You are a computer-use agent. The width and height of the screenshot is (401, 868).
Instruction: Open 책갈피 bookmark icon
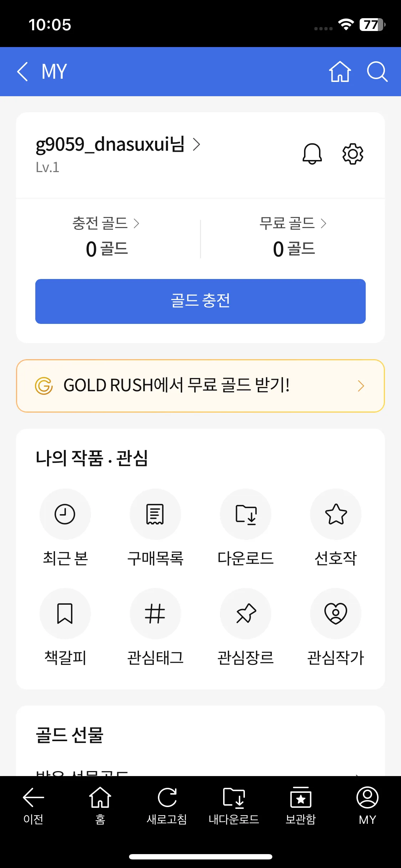[x=65, y=614]
